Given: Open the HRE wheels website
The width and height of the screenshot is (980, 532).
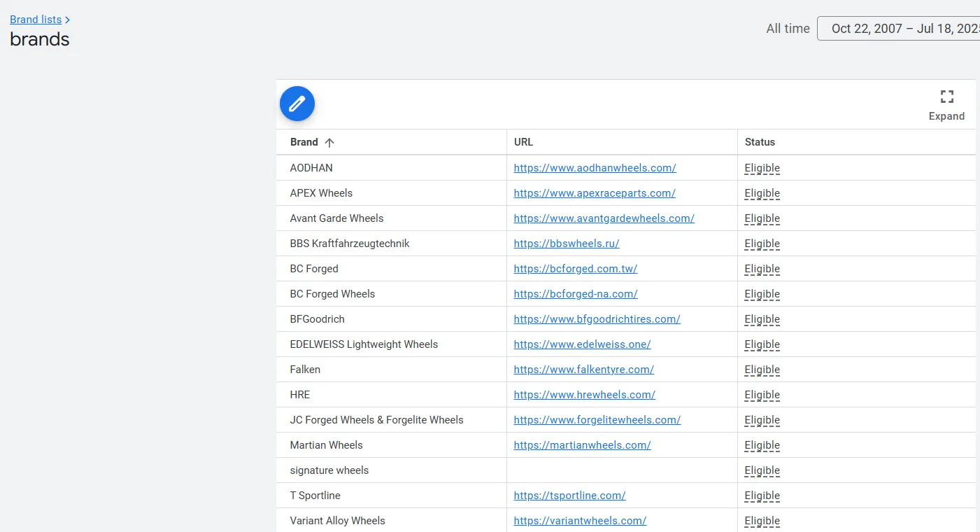Looking at the screenshot, I should 584,394.
